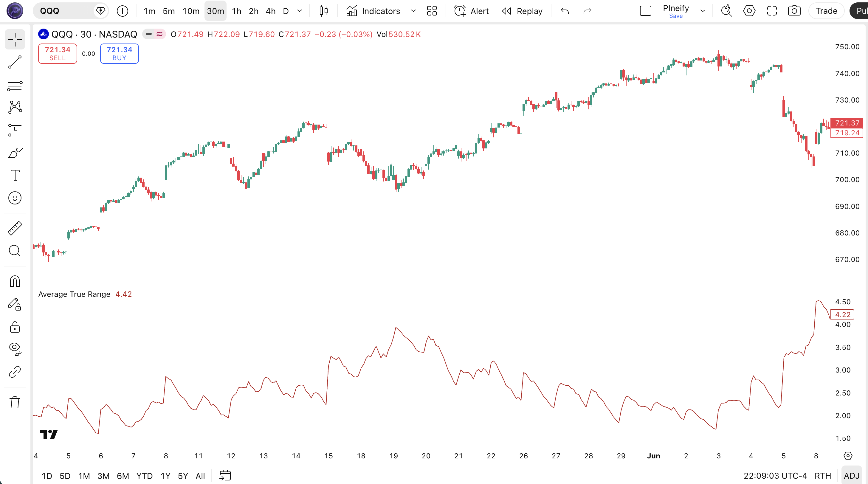
Task: Select the 5m timeframe
Action: pos(169,11)
